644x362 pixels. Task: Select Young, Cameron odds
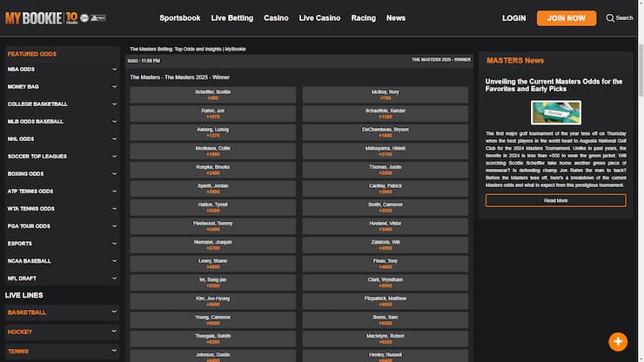[212, 320]
